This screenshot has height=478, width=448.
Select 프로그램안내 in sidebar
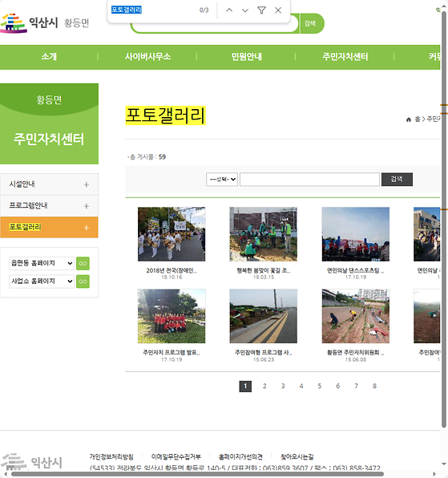pos(28,205)
